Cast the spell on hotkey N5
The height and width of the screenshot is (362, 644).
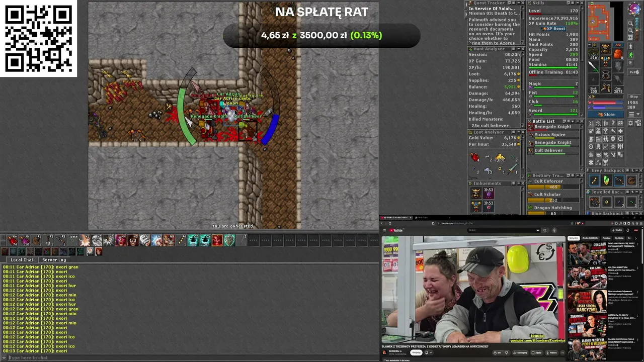coord(133,241)
